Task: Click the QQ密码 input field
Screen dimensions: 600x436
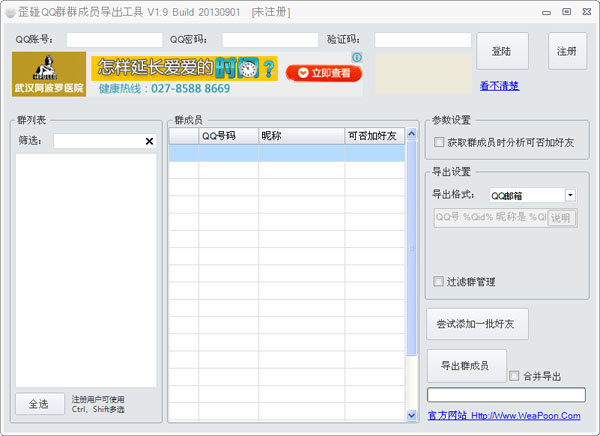Action: pos(270,40)
